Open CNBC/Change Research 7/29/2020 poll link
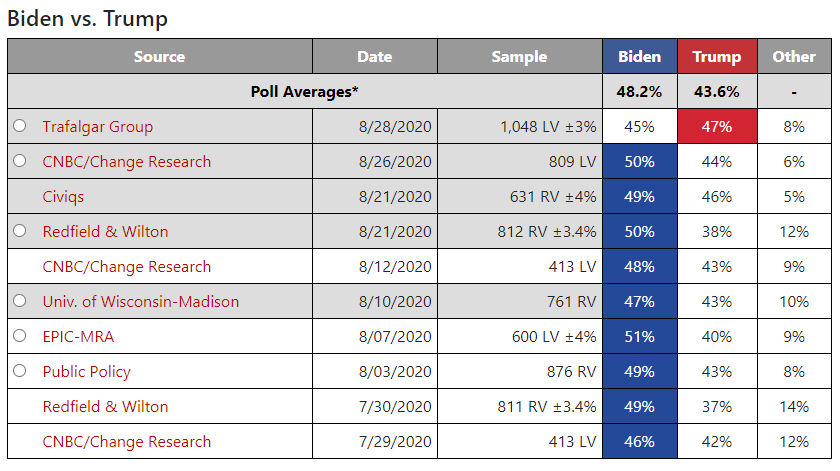 pos(126,442)
